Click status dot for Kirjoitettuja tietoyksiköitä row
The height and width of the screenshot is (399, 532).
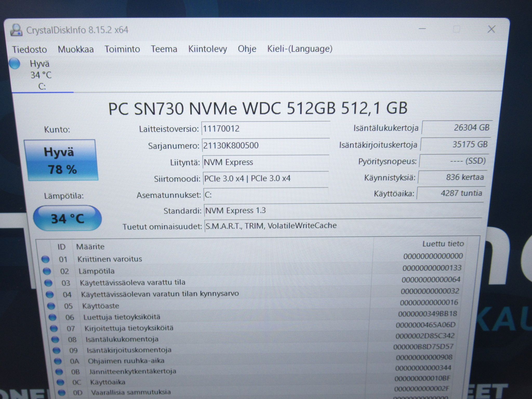tap(54, 328)
